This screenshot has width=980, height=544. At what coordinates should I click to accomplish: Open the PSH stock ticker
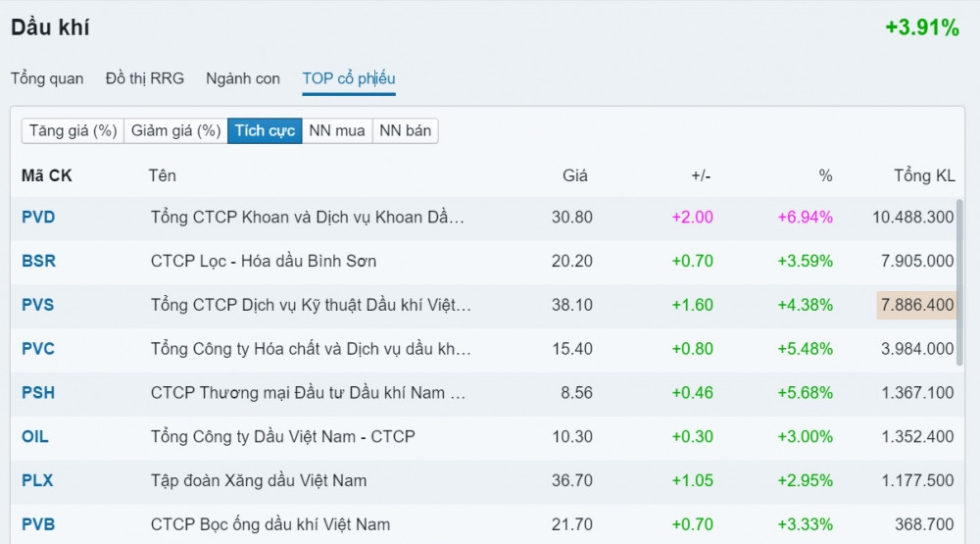[38, 393]
